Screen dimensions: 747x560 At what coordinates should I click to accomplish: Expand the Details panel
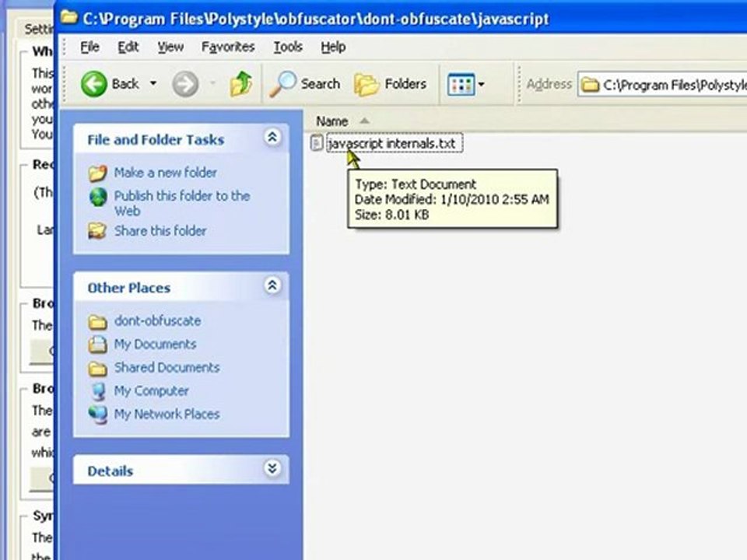[x=272, y=469]
